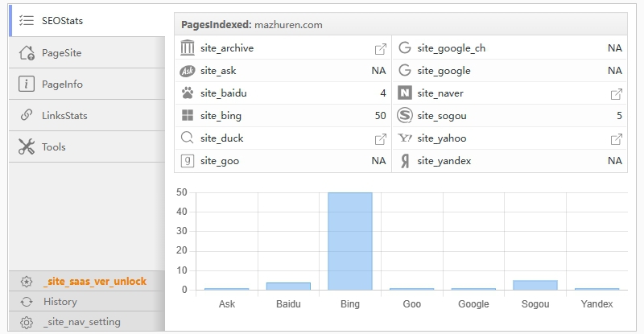
Task: Click the Bing bar in chart
Action: click(x=350, y=241)
